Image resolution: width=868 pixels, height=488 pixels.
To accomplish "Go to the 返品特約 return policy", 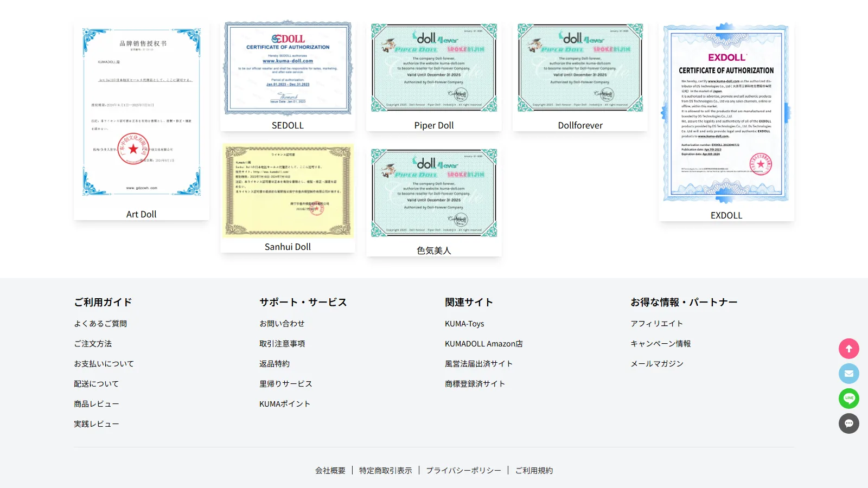I will 275,364.
